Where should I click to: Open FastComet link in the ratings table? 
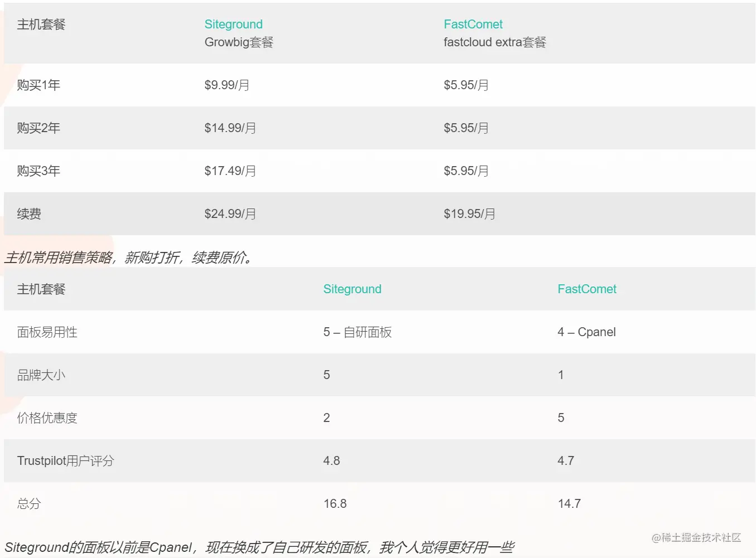587,289
